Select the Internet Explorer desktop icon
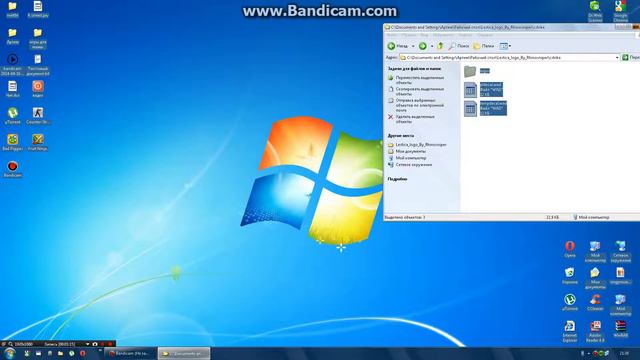The height and width of the screenshot is (360, 640). coord(570,331)
